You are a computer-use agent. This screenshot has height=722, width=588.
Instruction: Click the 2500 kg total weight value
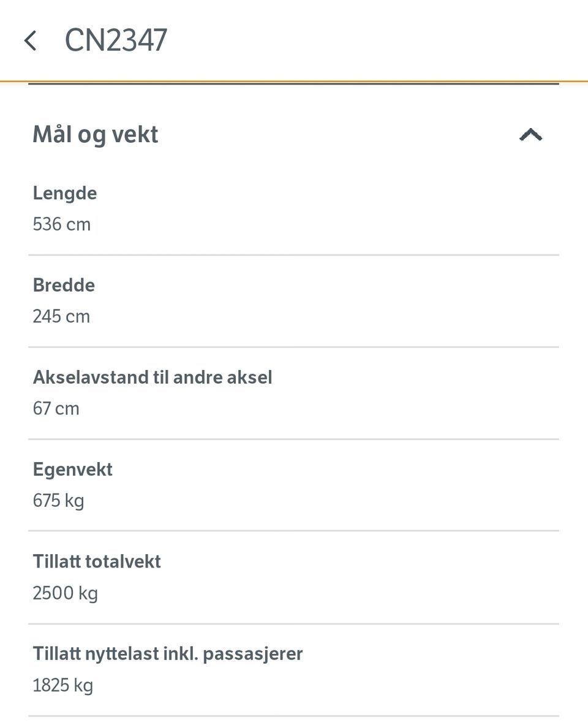[x=65, y=593]
